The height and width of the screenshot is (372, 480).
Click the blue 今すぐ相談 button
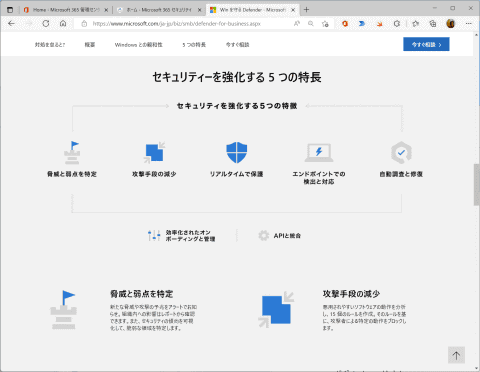pyautogui.click(x=426, y=44)
